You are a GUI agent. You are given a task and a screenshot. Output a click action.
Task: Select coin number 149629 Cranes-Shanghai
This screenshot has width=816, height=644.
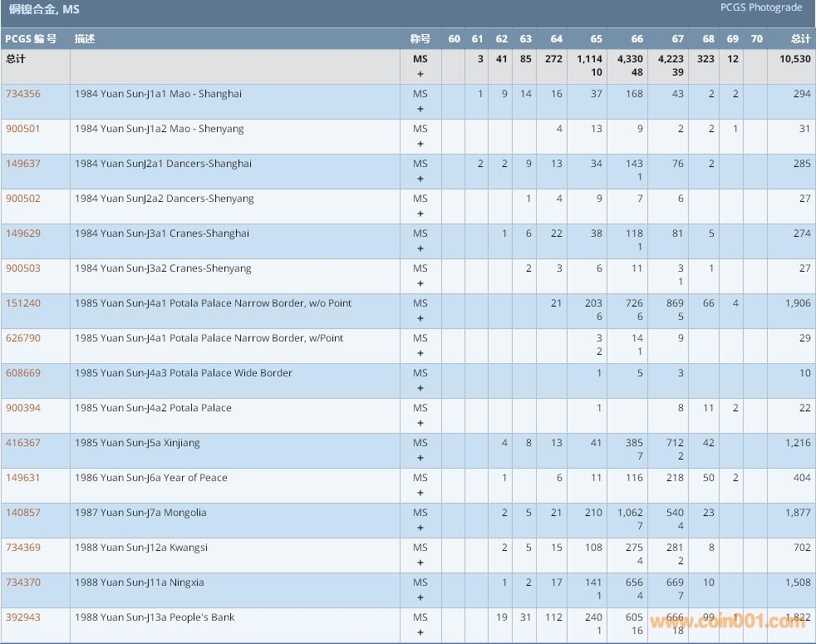tap(23, 234)
